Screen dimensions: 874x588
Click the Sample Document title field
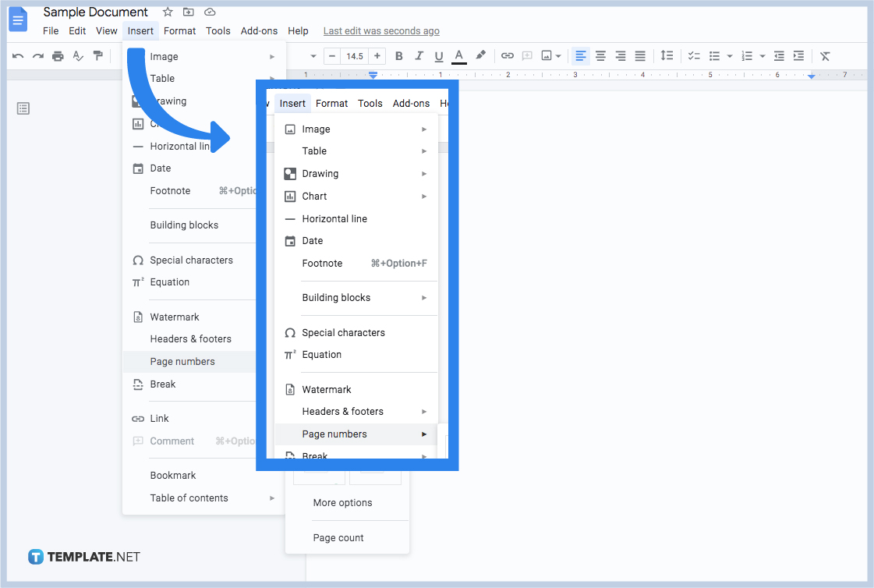tap(95, 12)
